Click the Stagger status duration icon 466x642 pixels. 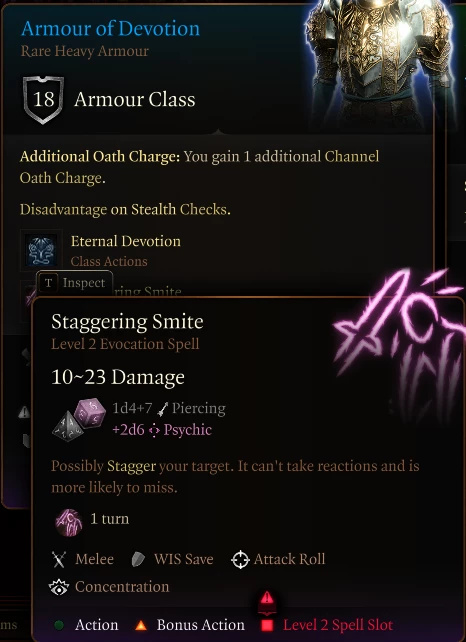click(x=68, y=522)
